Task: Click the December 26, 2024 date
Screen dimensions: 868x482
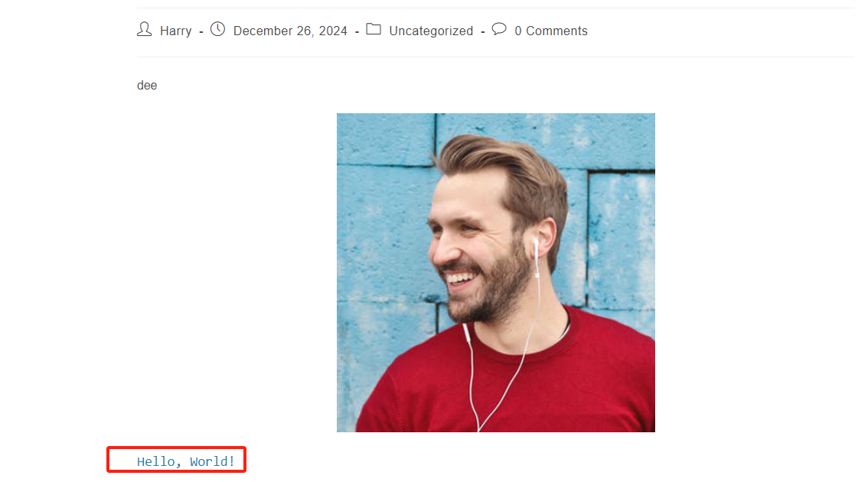Action: (x=290, y=31)
